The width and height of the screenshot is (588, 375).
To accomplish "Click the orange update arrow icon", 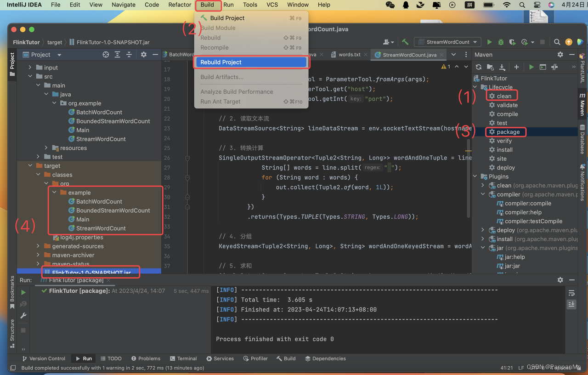I will pyautogui.click(x=569, y=42).
